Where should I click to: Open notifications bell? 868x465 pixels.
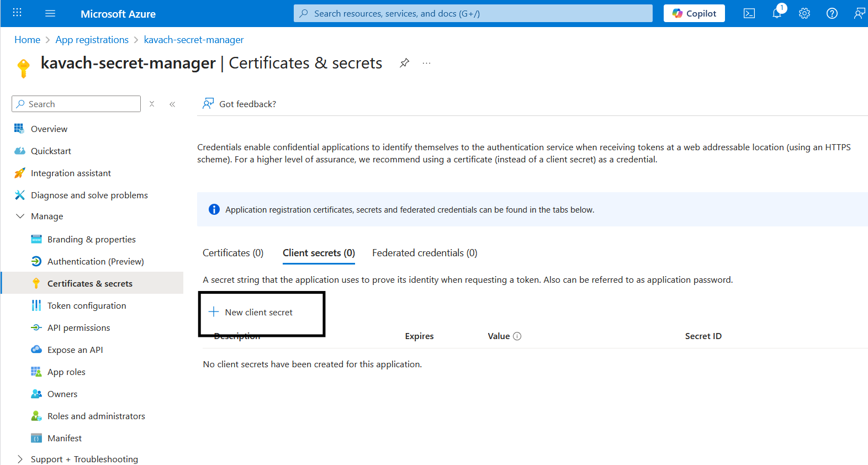point(777,13)
